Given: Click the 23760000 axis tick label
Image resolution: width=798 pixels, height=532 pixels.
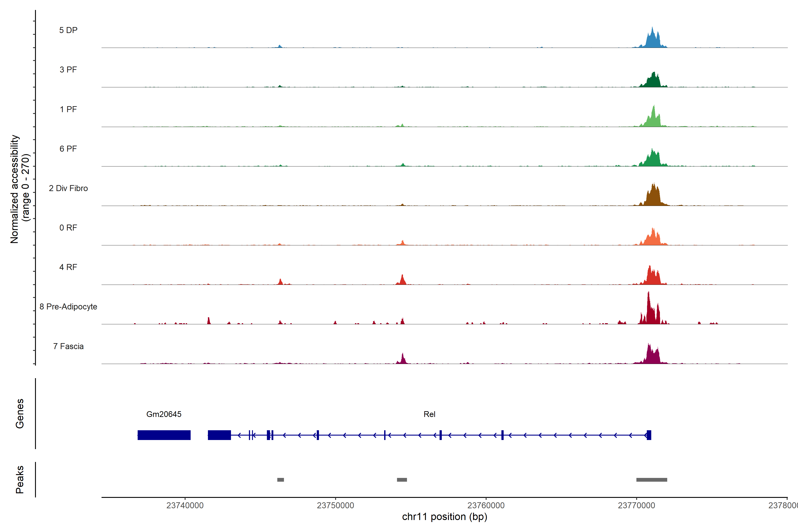Looking at the screenshot, I should click(x=486, y=505).
